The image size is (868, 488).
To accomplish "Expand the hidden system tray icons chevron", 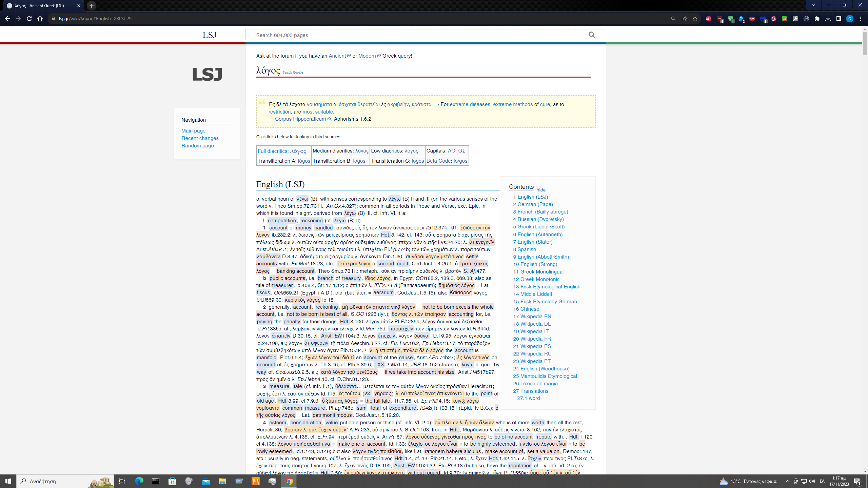I will [x=788, y=481].
